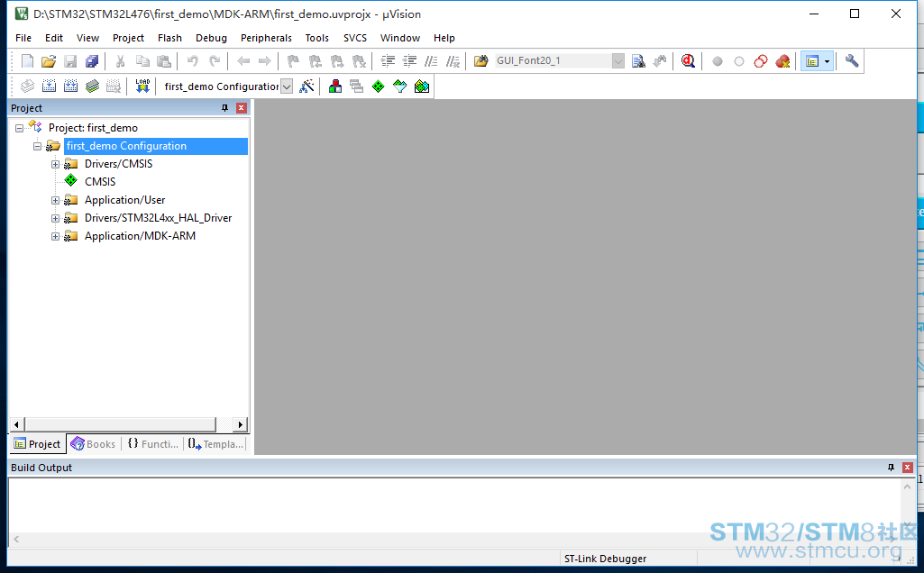The width and height of the screenshot is (924, 573).
Task: Select the CMSIS component tree item
Action: [x=100, y=182]
